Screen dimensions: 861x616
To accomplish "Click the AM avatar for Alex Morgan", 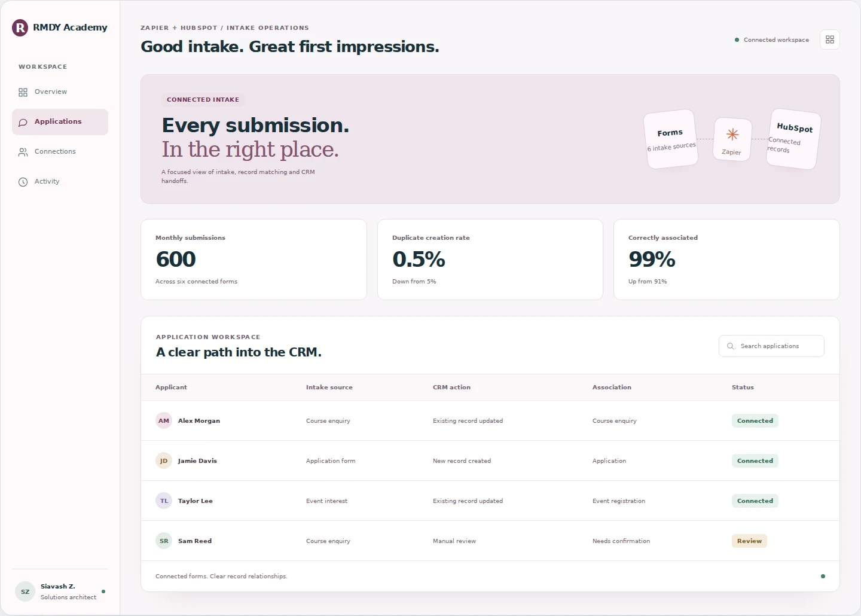I will tap(164, 420).
